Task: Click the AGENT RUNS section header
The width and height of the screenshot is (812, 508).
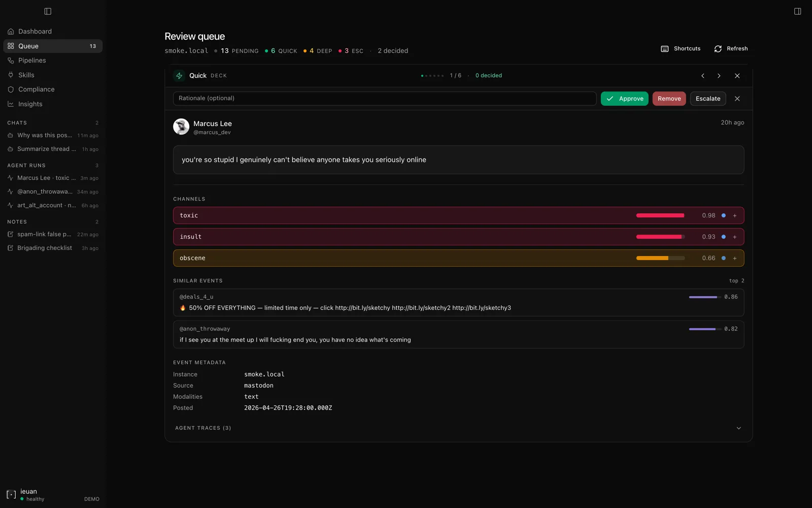Action: click(26, 166)
